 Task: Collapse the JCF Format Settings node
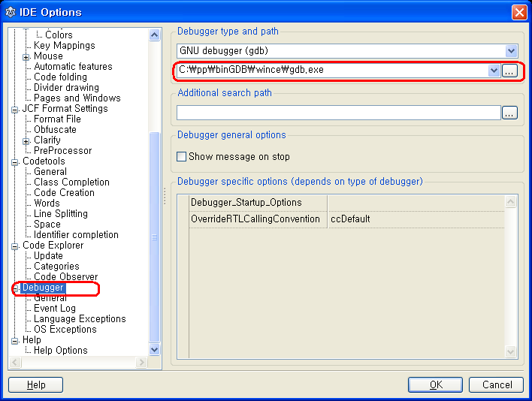14,110
